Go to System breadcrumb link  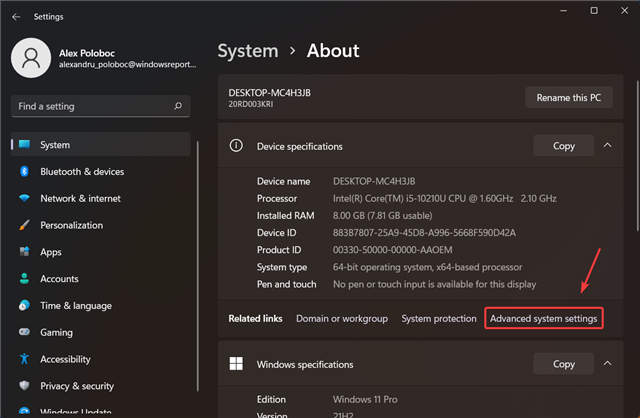[247, 50]
